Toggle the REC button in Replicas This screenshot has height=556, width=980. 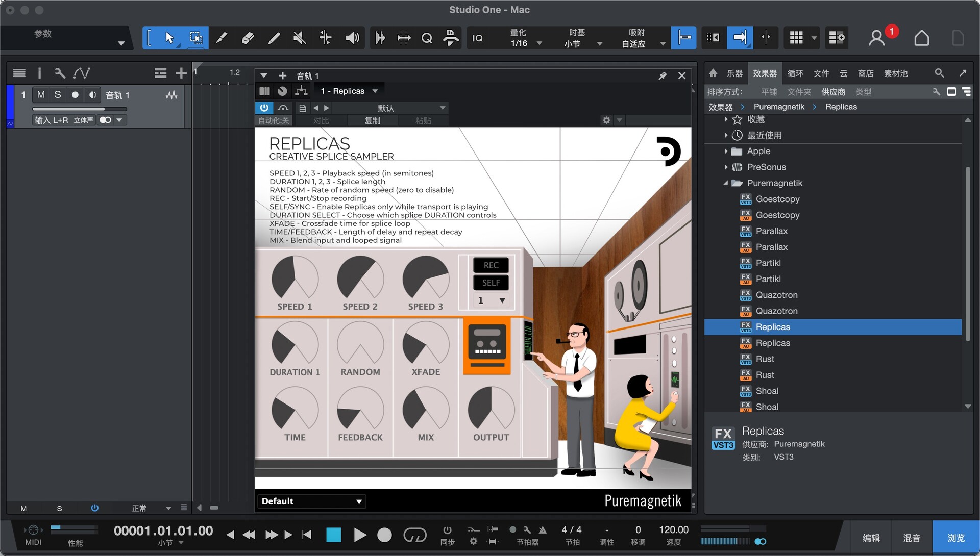point(491,265)
